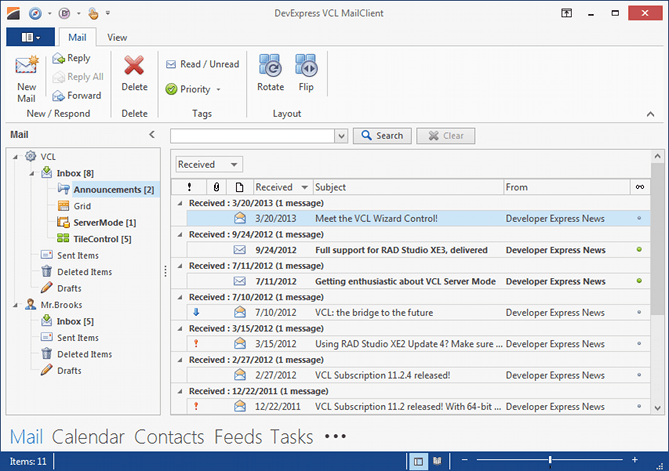Create a new message with New Mail
The height and width of the screenshot is (471, 669).
pos(26,79)
